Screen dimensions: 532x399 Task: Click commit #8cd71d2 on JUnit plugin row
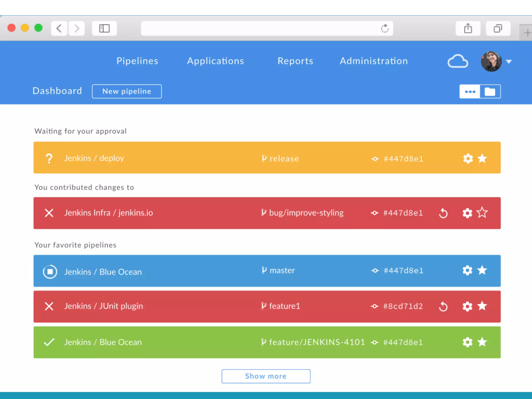coord(403,306)
